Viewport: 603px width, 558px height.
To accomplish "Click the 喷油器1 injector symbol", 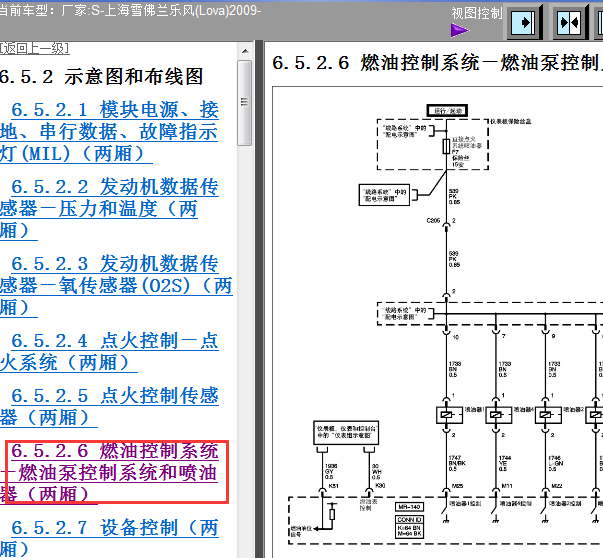I will pyautogui.click(x=449, y=415).
